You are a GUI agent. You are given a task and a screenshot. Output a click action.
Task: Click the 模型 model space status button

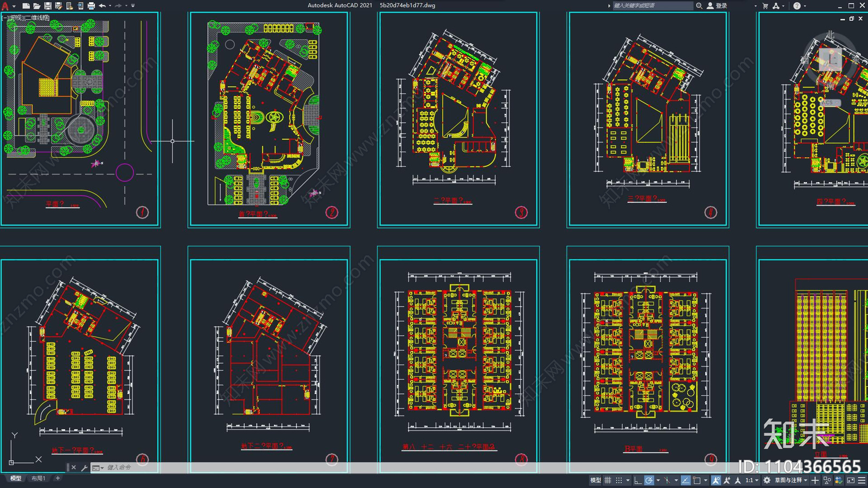point(596,480)
